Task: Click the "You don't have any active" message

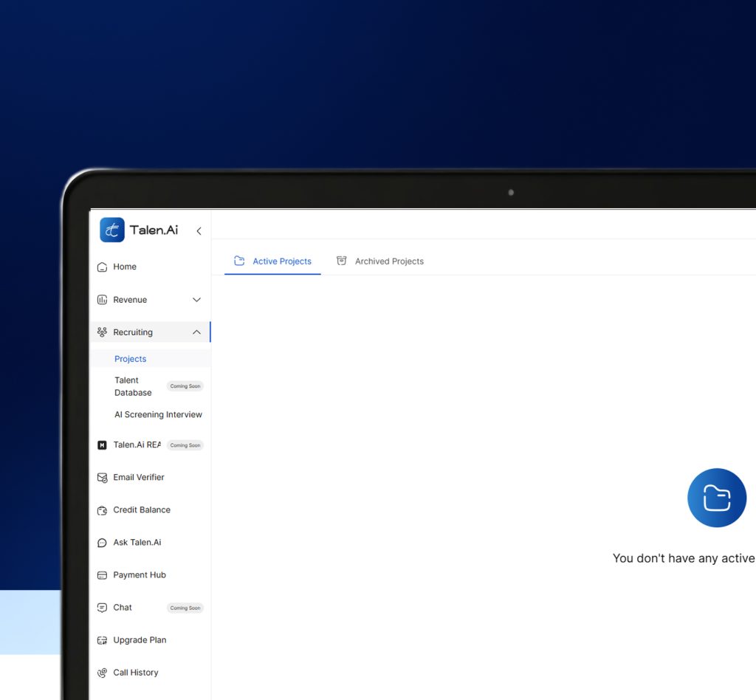Action: pos(684,558)
